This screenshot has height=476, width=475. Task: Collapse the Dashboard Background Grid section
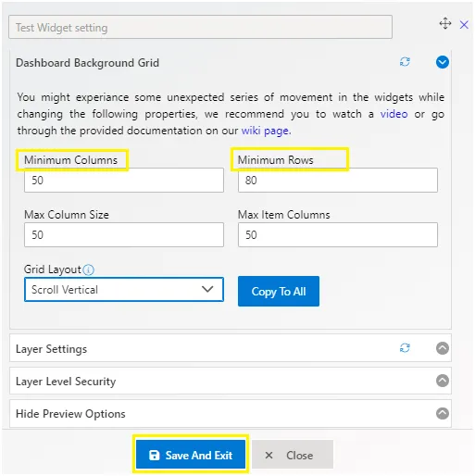click(x=443, y=62)
